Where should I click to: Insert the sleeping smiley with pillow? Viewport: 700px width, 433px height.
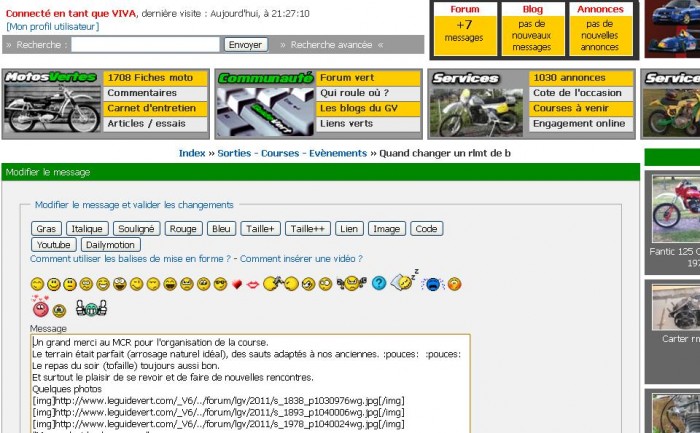(x=404, y=280)
